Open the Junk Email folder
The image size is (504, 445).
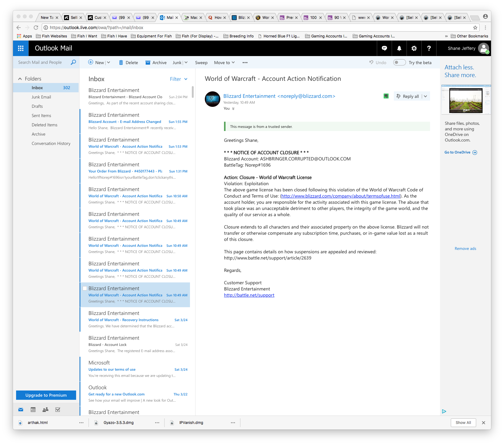(41, 97)
